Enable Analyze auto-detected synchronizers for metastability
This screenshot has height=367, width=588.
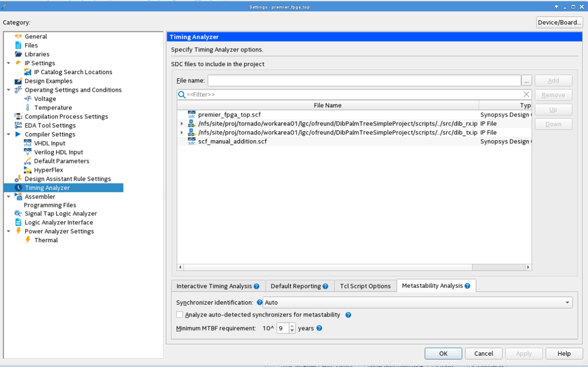(x=180, y=315)
